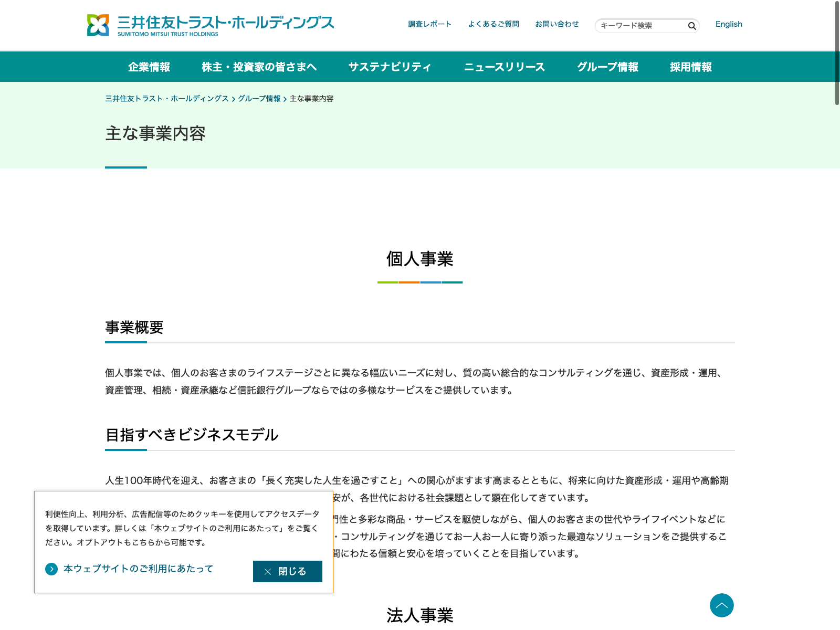
Task: Open the 調査レポート link
Action: pos(429,24)
